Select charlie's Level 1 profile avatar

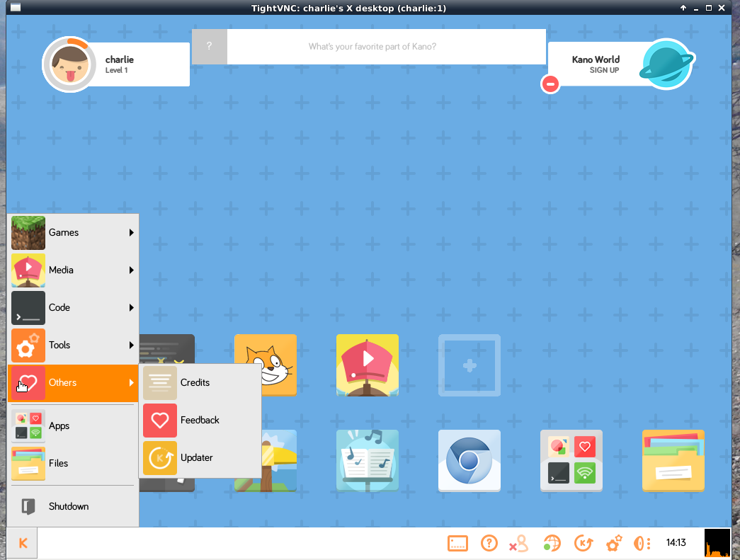[69, 64]
